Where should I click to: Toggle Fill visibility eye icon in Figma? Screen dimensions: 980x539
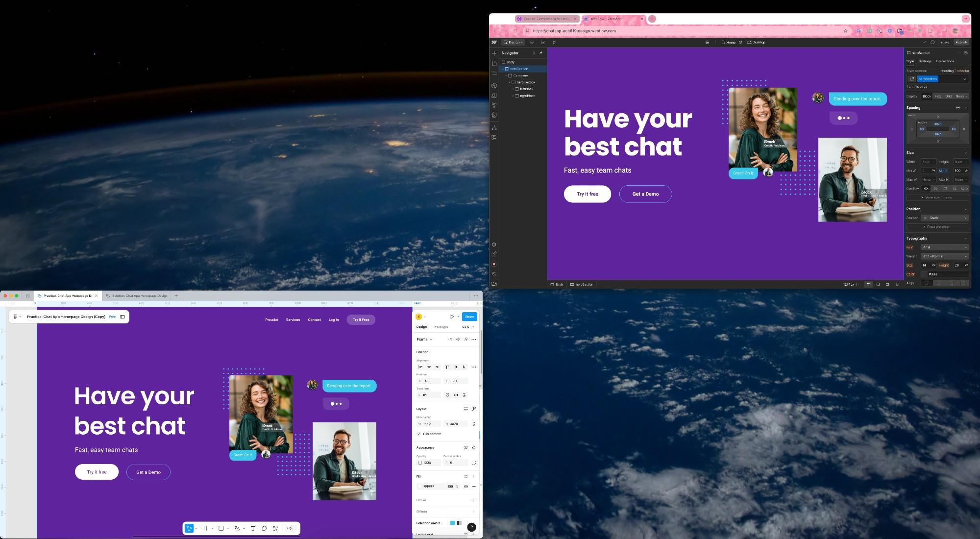tap(466, 486)
